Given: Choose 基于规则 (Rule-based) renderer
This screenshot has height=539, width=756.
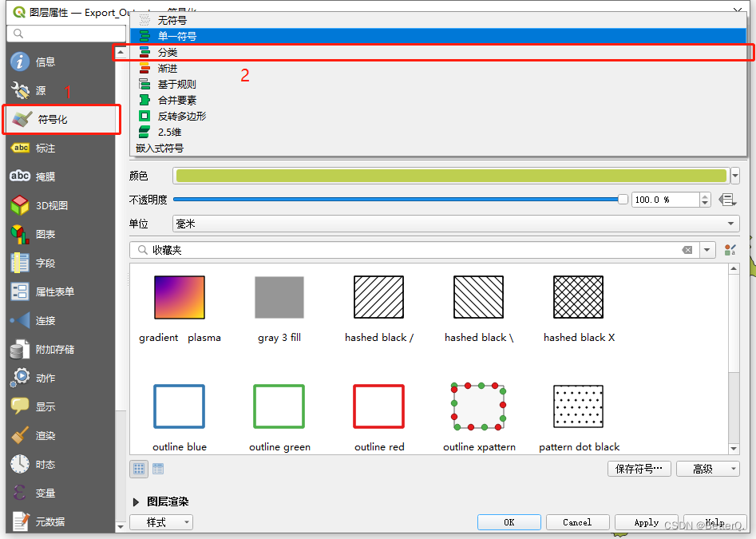Looking at the screenshot, I should 438,84.
